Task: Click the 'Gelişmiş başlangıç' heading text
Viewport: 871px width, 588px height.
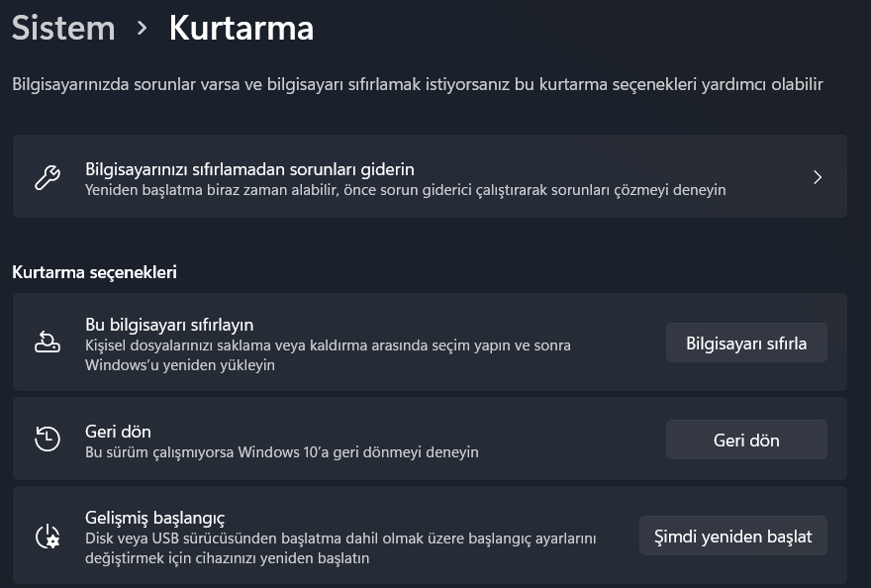Action: tap(155, 518)
